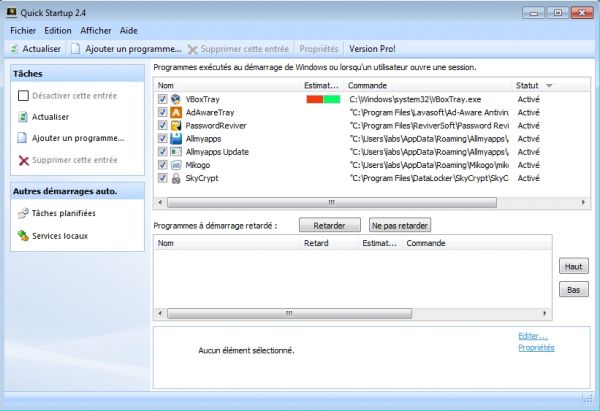Toggle the Désactiver cette entrée checkbox
Viewport: 600px width, 411px height.
(x=23, y=96)
